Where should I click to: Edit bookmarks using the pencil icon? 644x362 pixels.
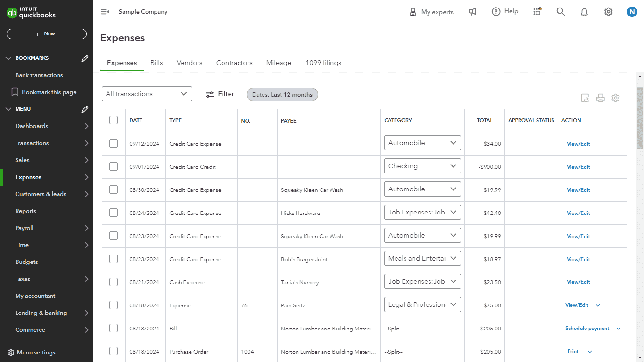[x=84, y=58]
